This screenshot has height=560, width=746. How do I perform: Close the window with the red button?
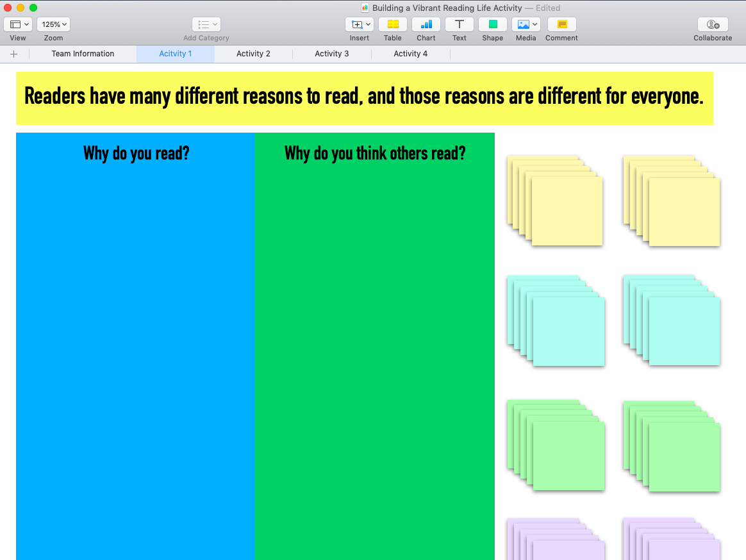8,8
